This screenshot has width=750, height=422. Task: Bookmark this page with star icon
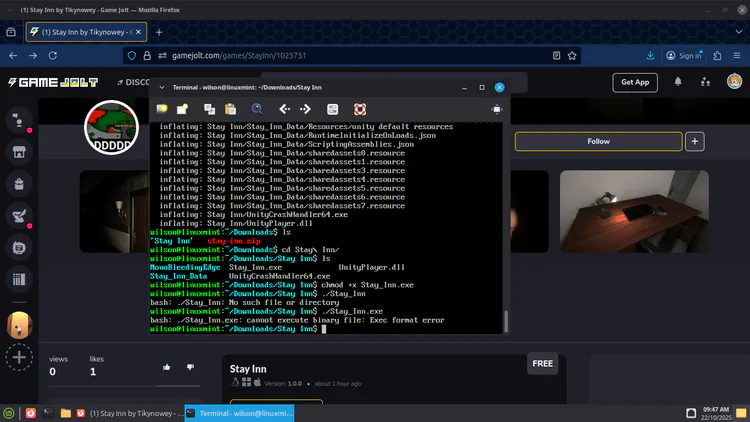coord(572,56)
